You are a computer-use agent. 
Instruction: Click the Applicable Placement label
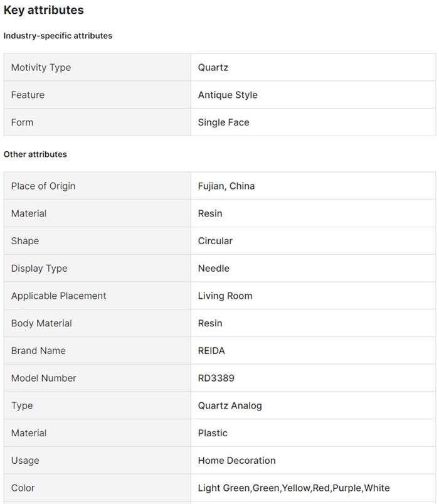[59, 296]
